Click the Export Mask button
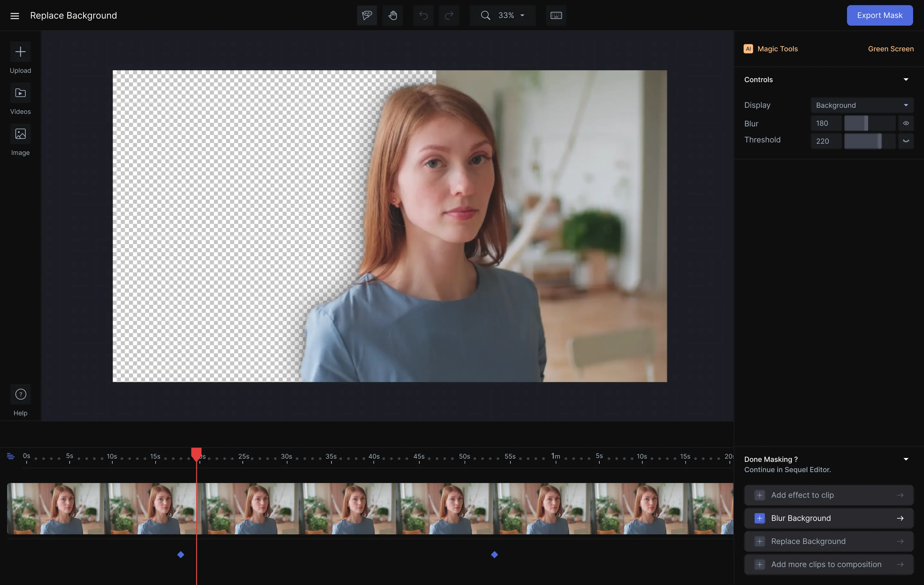924x585 pixels. tap(879, 15)
